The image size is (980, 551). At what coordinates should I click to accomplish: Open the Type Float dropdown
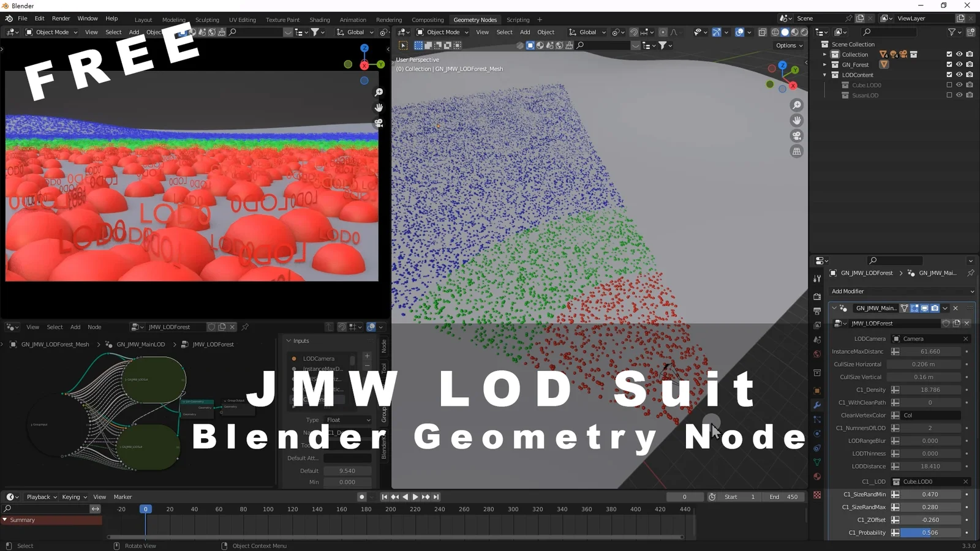(348, 420)
